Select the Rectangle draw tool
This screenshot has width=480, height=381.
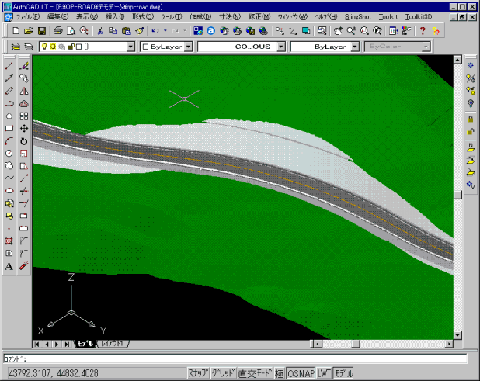[x=9, y=128]
